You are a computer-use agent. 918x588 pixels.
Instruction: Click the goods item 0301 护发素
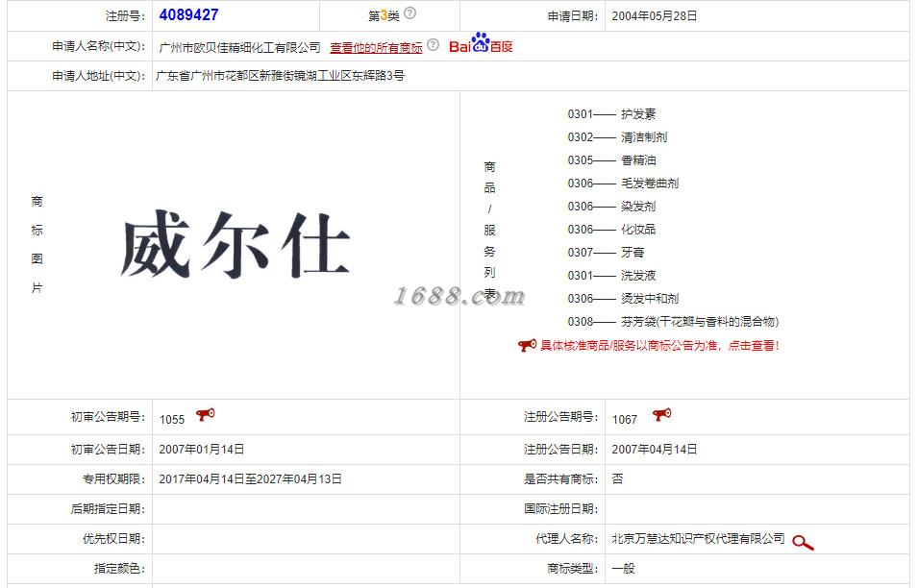[x=611, y=114]
